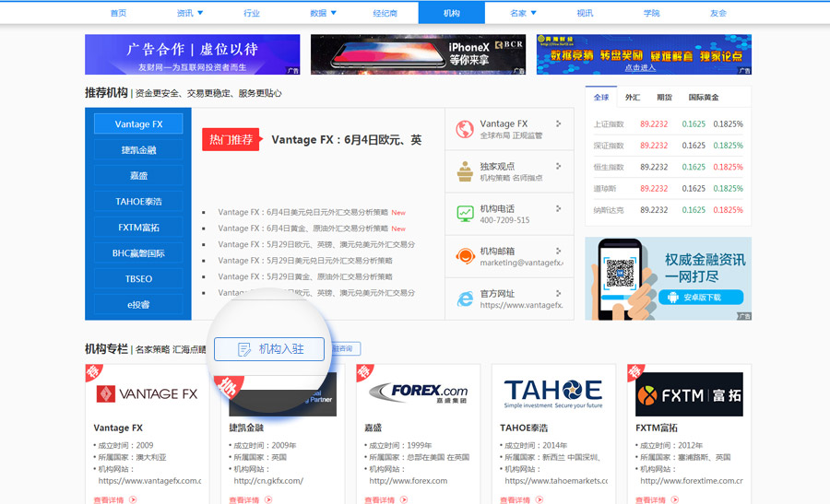830x504 pixels.
Task: Click the red globe Vantage FX icon
Action: click(465, 129)
